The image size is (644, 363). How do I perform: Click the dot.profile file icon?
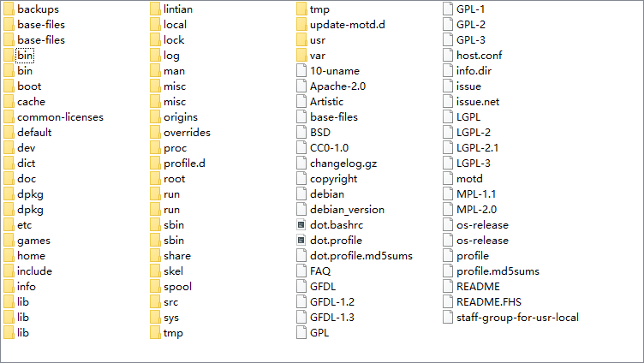point(301,241)
